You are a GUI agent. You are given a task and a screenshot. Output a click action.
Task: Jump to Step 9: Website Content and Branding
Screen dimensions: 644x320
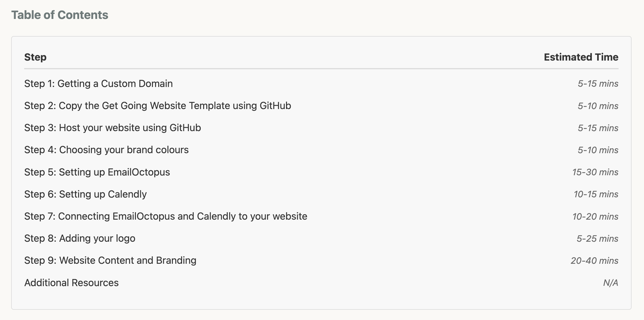(x=110, y=260)
